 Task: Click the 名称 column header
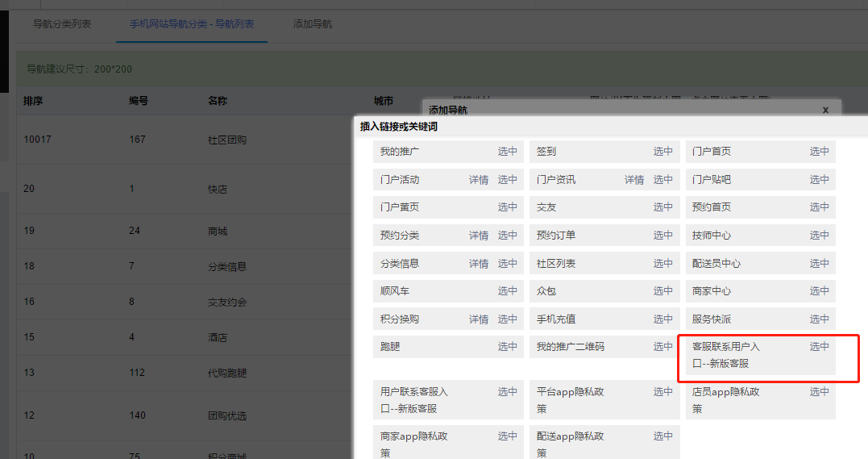point(218,101)
